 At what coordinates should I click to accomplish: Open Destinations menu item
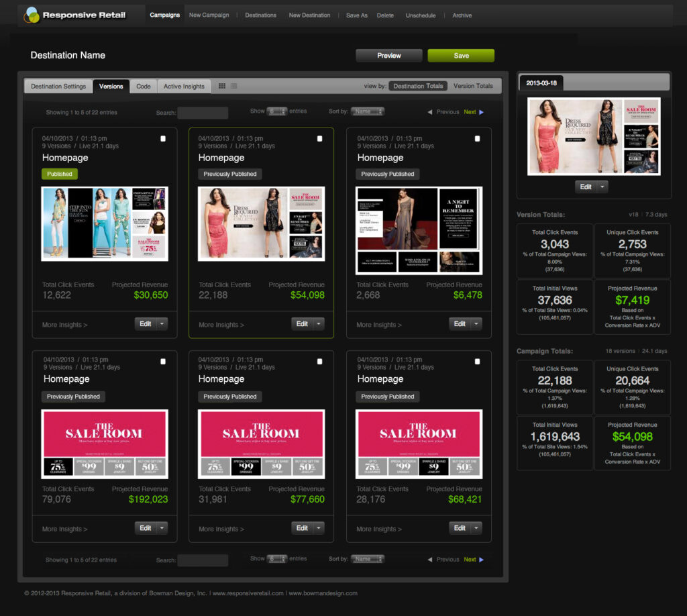(261, 15)
